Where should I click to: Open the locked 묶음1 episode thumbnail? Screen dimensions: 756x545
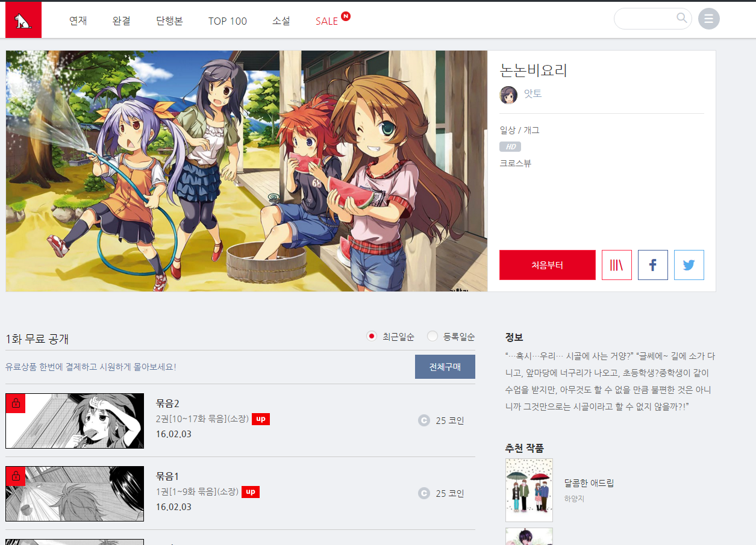tap(75, 494)
